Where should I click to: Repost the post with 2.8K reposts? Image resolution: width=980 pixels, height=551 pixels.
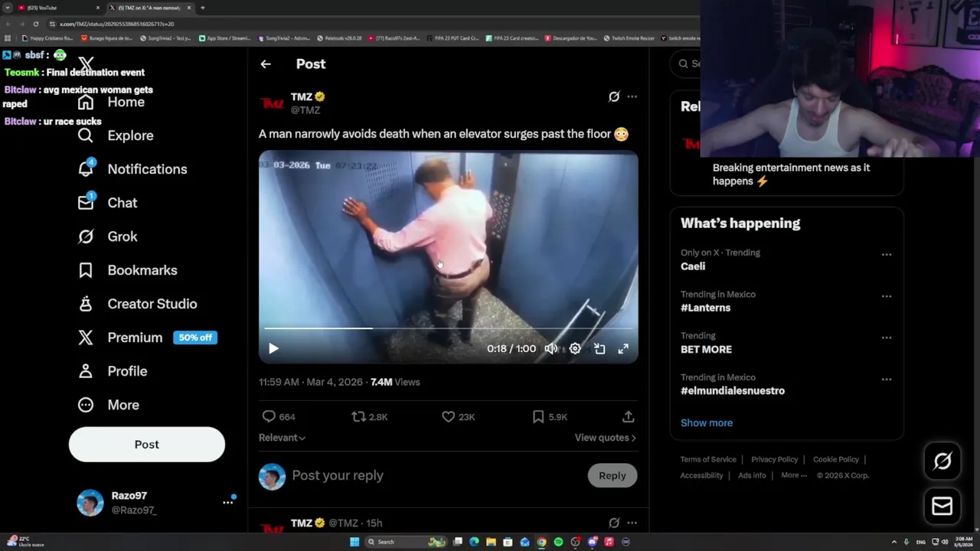(x=369, y=417)
